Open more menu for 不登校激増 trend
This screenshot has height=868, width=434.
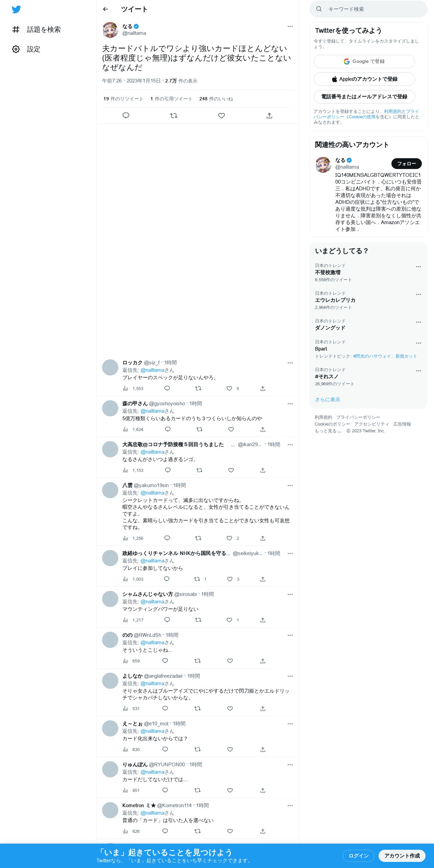[x=418, y=267]
